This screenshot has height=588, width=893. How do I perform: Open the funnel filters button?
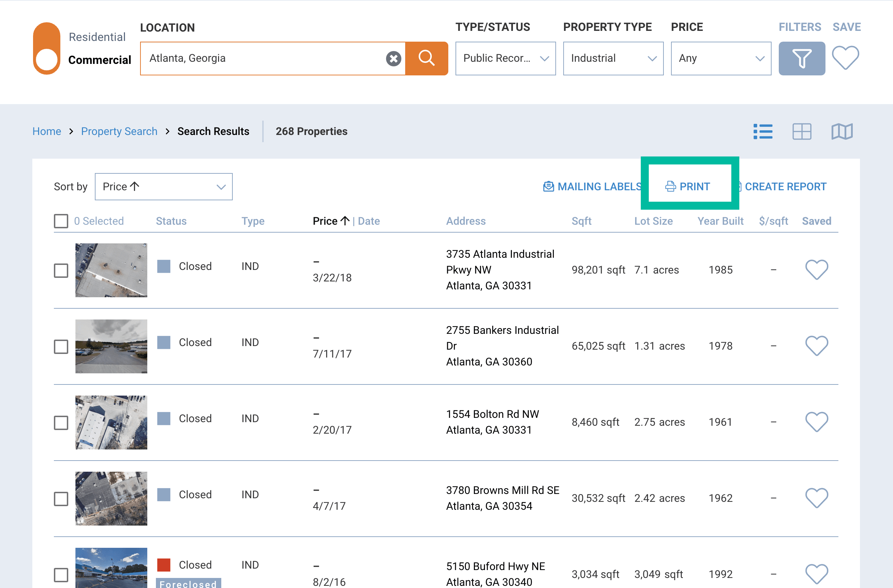pos(801,59)
